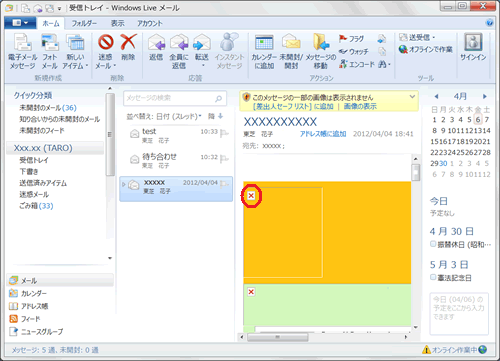Image resolution: width=500 pixels, height=361 pixels.
Task: Reply using the 返信 icon
Action: point(156,42)
